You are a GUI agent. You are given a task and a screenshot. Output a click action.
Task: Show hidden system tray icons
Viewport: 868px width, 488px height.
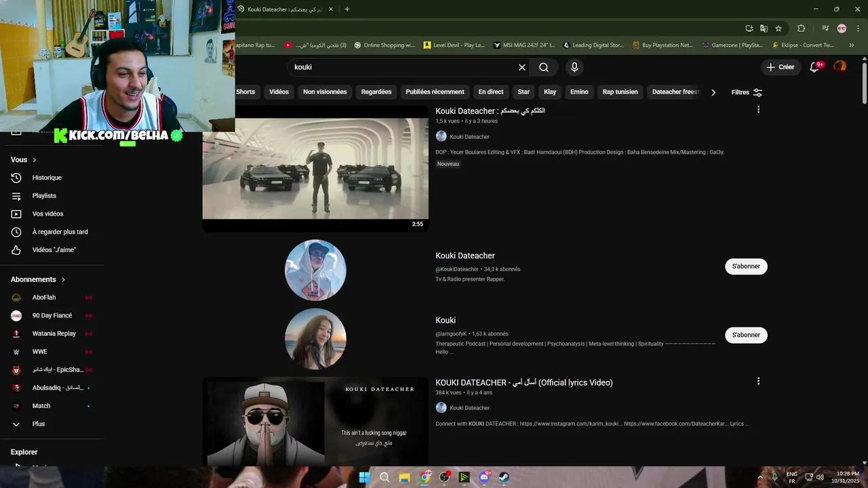(759, 477)
